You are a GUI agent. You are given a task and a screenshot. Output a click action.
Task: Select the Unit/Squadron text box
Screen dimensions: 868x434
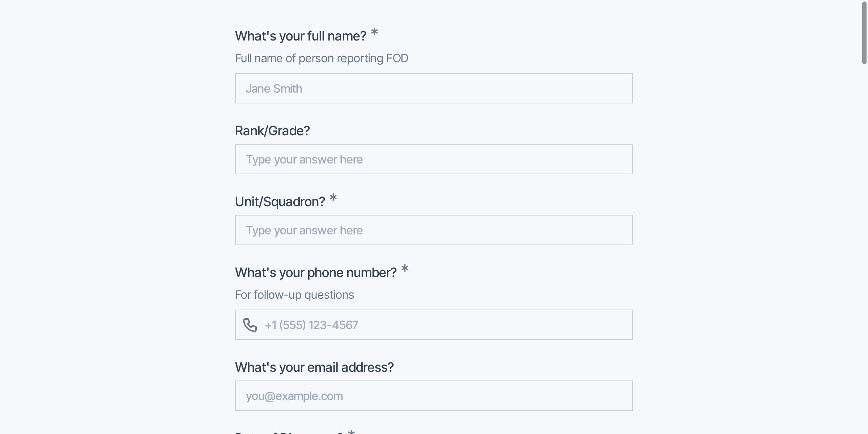[x=434, y=230]
